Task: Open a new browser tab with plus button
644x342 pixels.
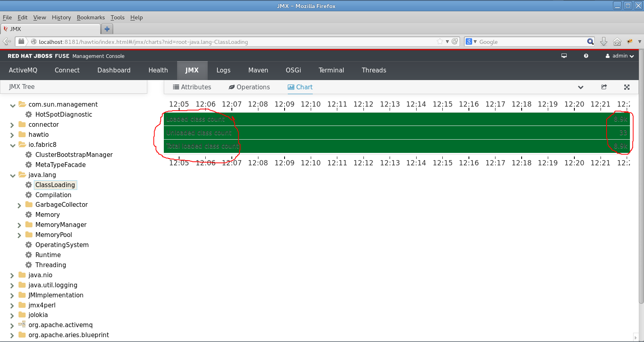Action: pos(107,29)
